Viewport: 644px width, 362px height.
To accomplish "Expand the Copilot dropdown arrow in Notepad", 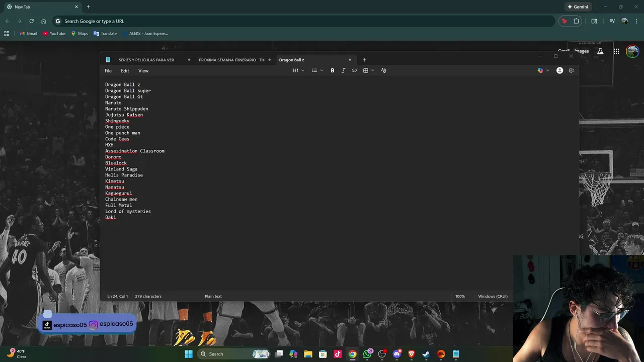I will pyautogui.click(x=547, y=70).
